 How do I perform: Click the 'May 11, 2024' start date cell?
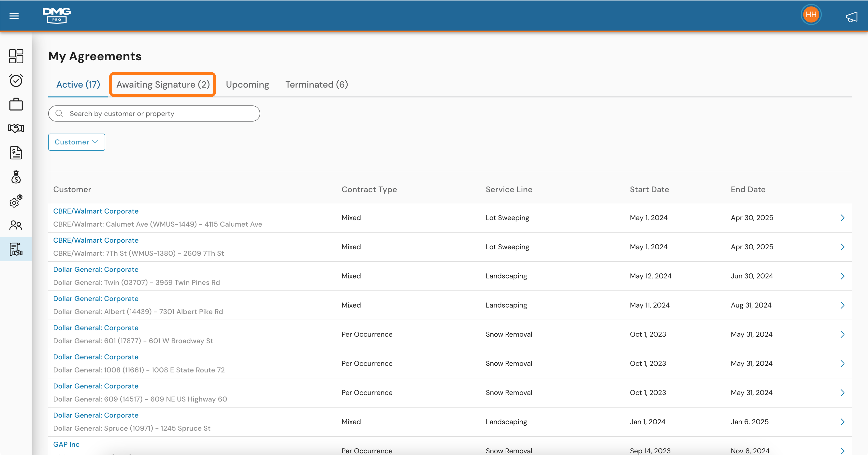pyautogui.click(x=650, y=305)
